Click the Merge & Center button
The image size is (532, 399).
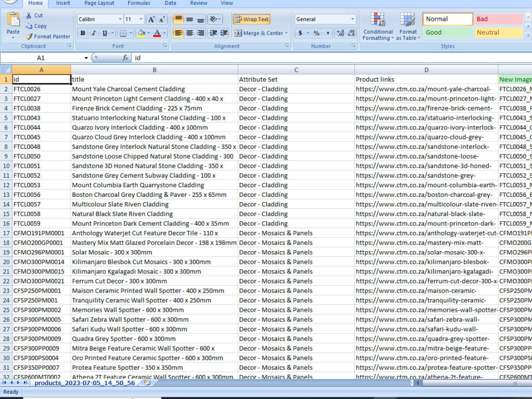[x=259, y=33]
